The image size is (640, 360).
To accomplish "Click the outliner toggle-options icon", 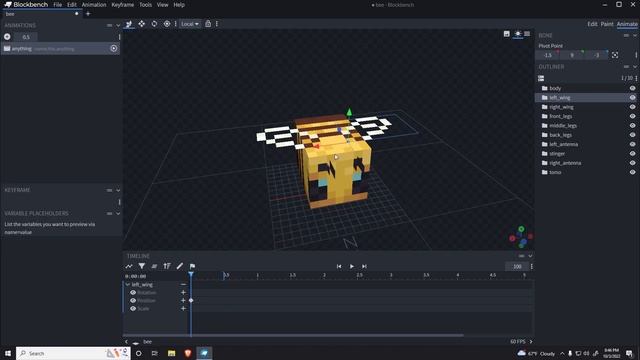I will pos(541,78).
